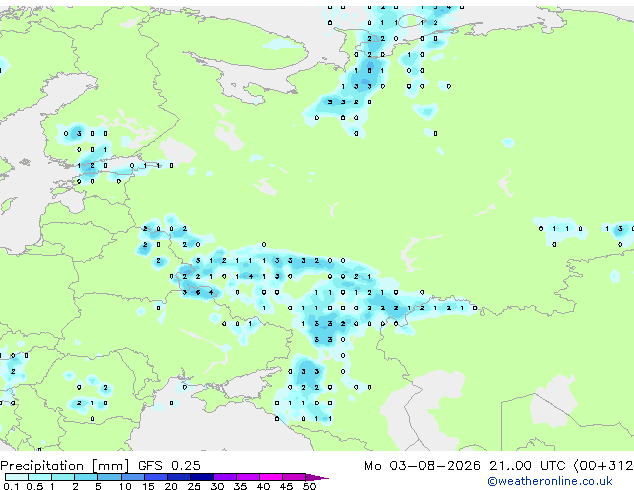Image resolution: width=634 pixels, height=490 pixels.
Task: Click the "GFS 0.25" model label
Action: coord(169,466)
